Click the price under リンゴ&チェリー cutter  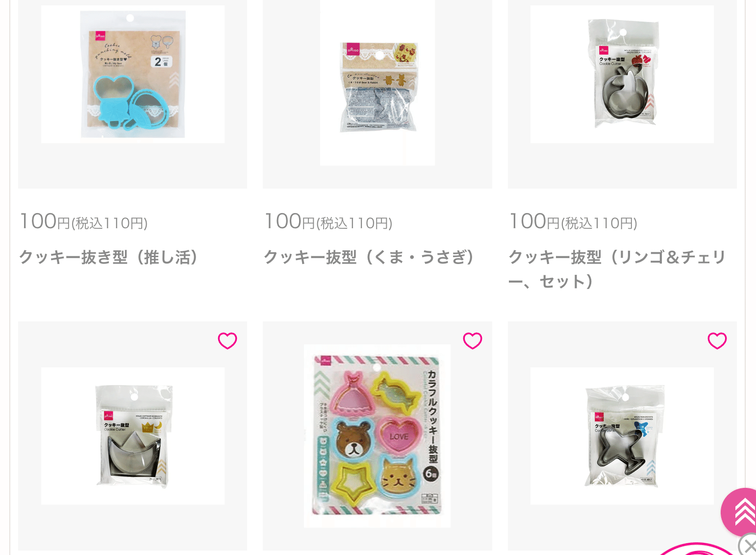coord(573,221)
